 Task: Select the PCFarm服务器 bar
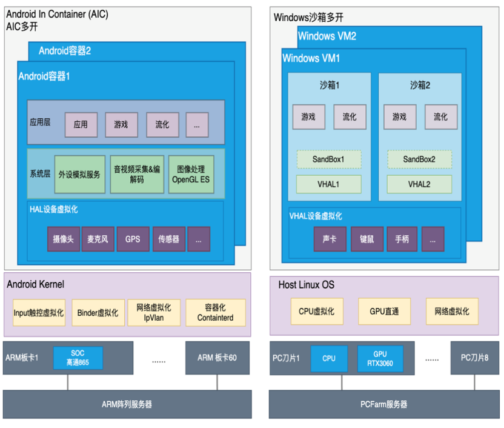point(384,404)
